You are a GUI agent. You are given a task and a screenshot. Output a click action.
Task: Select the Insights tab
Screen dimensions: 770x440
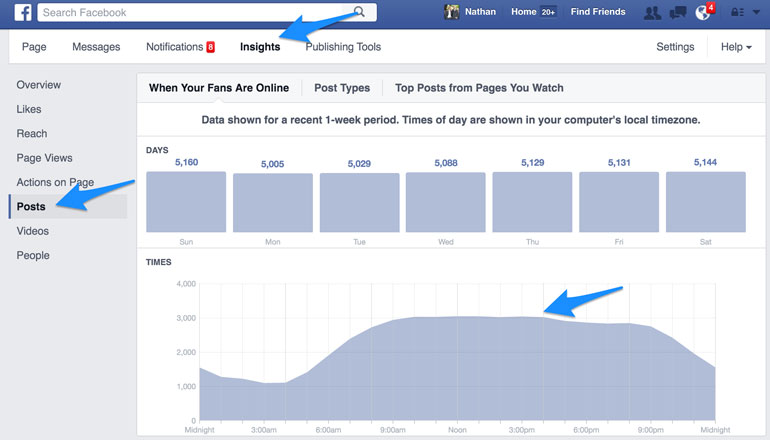pos(260,47)
